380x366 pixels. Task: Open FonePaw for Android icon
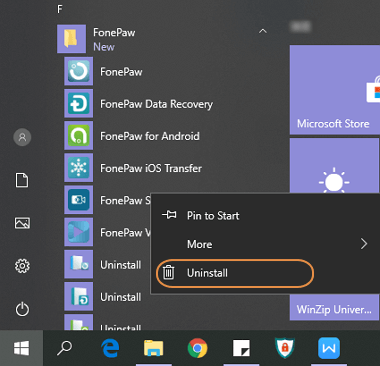pyautogui.click(x=79, y=136)
